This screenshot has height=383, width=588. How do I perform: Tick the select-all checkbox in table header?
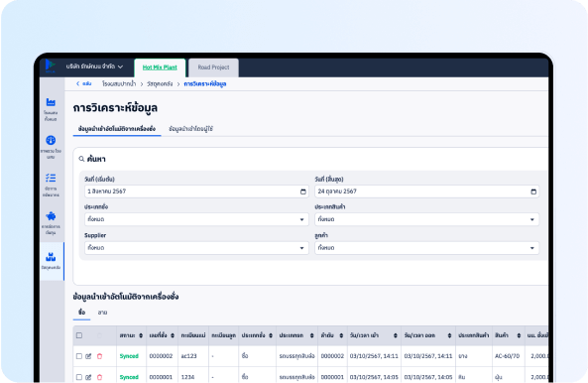(x=79, y=335)
